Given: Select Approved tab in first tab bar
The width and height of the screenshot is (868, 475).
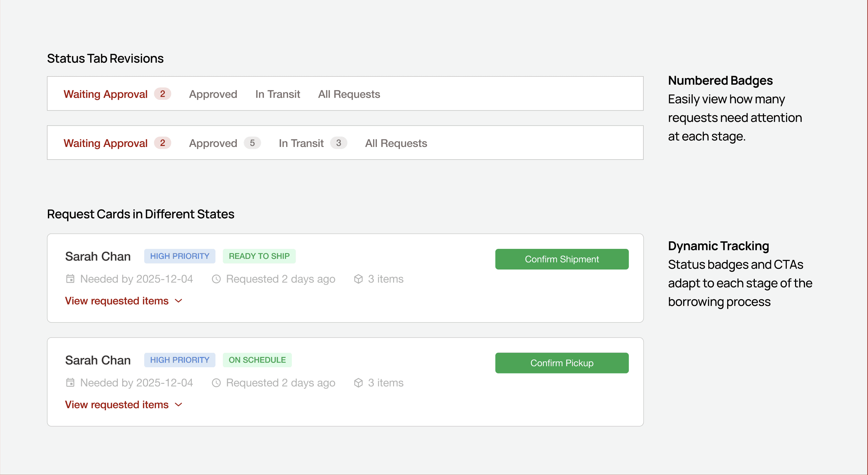Looking at the screenshot, I should (213, 94).
